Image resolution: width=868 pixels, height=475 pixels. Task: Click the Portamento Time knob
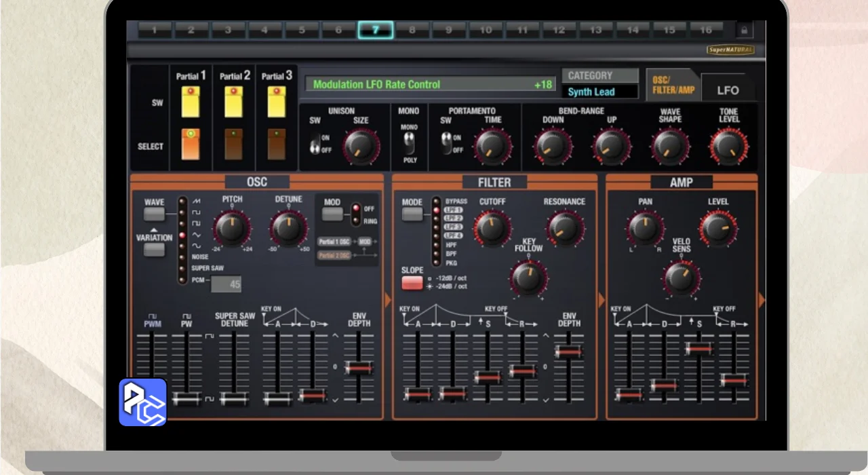493,146
